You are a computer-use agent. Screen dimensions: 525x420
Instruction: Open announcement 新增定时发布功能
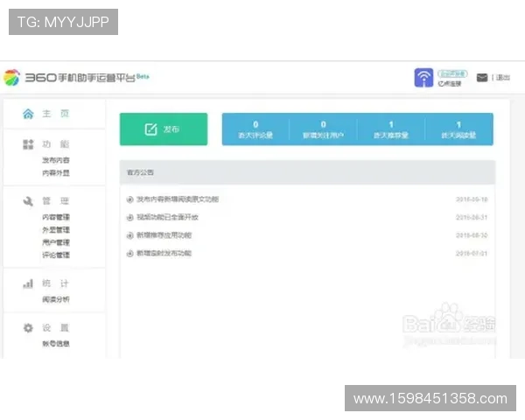click(x=164, y=253)
